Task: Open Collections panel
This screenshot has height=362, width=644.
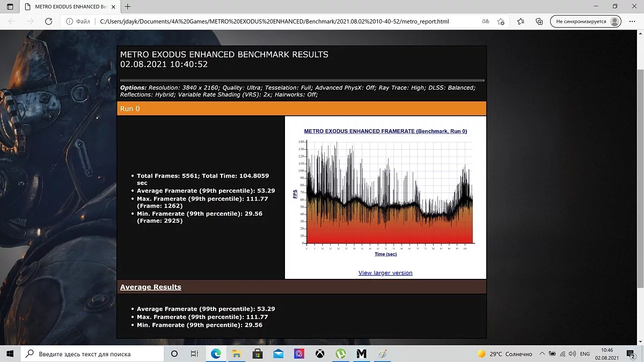Action: pyautogui.click(x=539, y=21)
